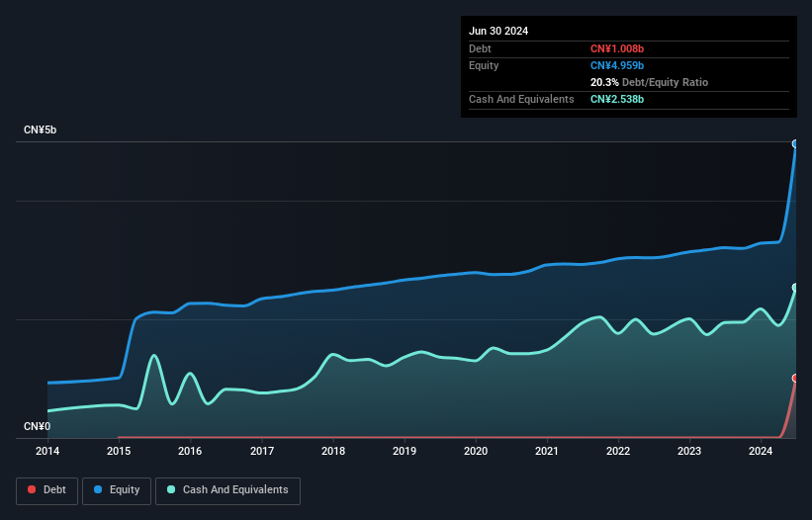Viewport: 812px width, 520px height.
Task: Select the 2017 x-axis label
Action: (x=262, y=451)
